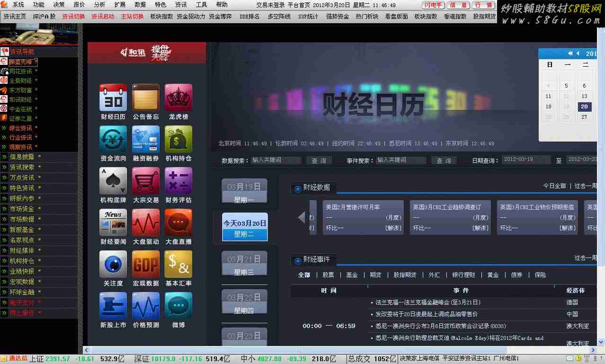The height and width of the screenshot is (364, 605).
Task: Expand the 信息披露 sidebar item
Action: (x=22, y=157)
